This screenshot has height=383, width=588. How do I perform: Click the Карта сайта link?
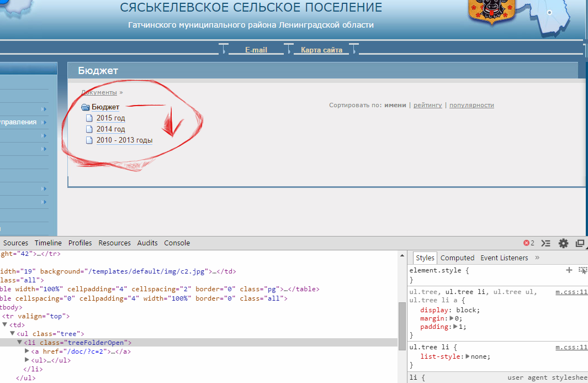pyautogui.click(x=321, y=50)
